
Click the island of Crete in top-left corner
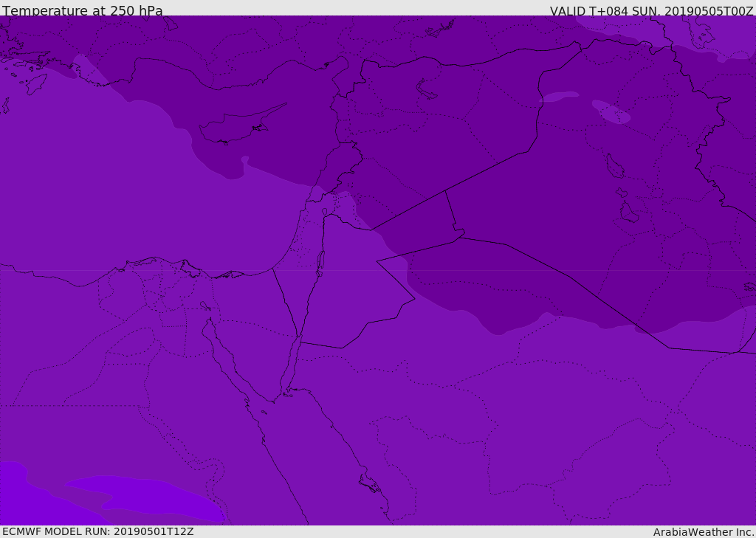pos(35,83)
